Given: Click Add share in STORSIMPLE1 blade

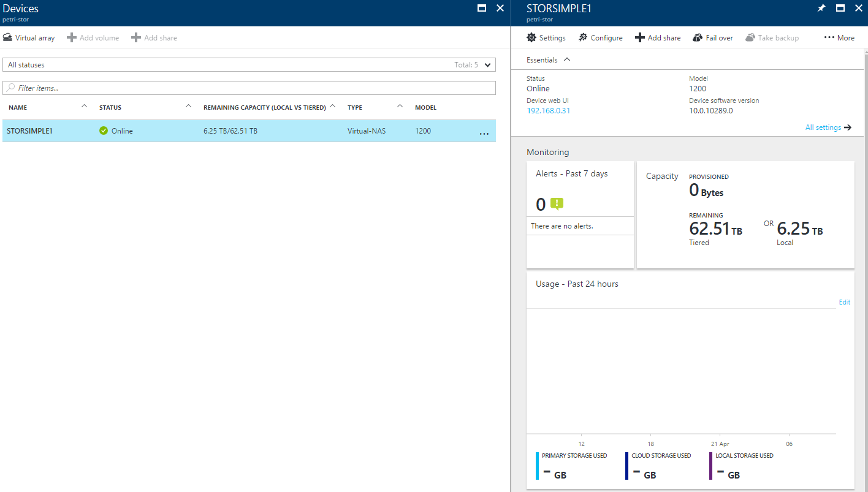Looking at the screenshot, I should coord(658,37).
